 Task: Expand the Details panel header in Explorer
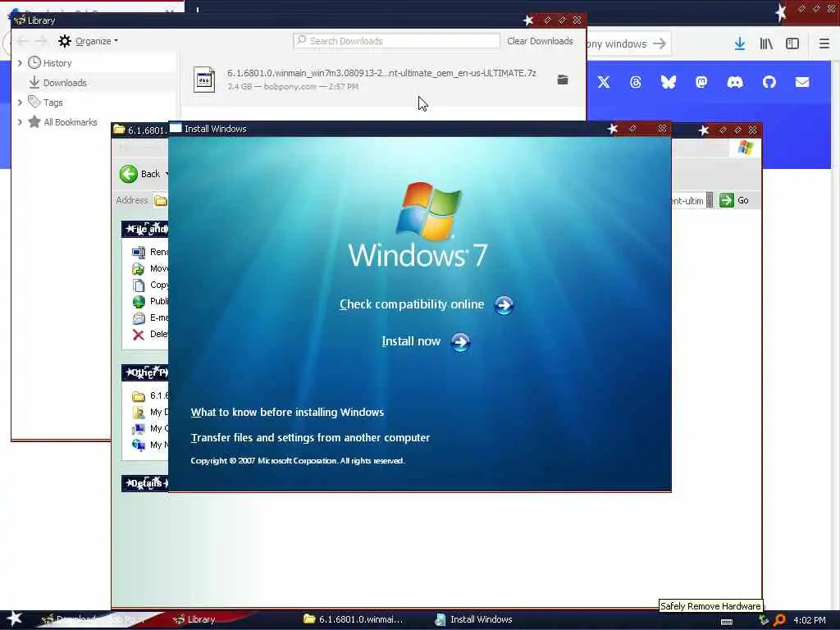point(144,483)
